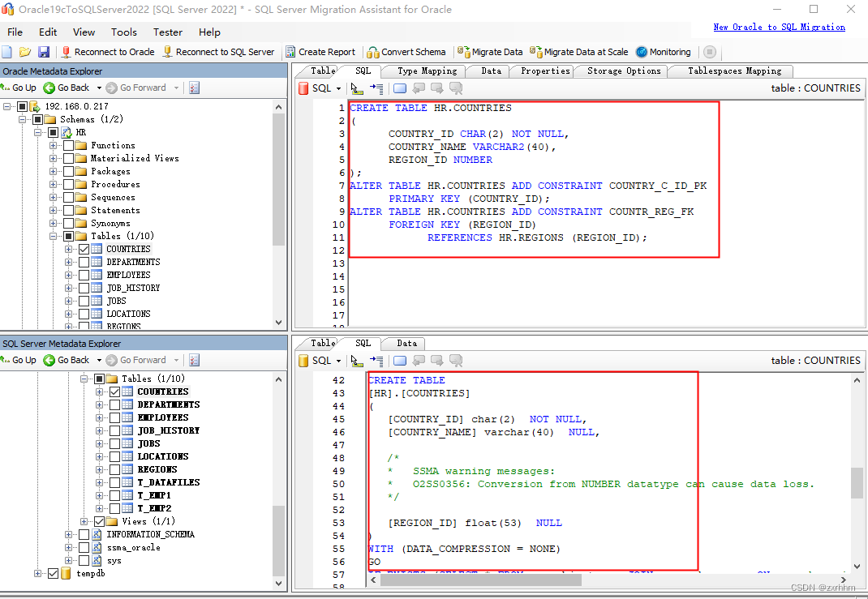
Task: Click Go Back in Oracle Metadata Explorer
Action: (x=67, y=88)
